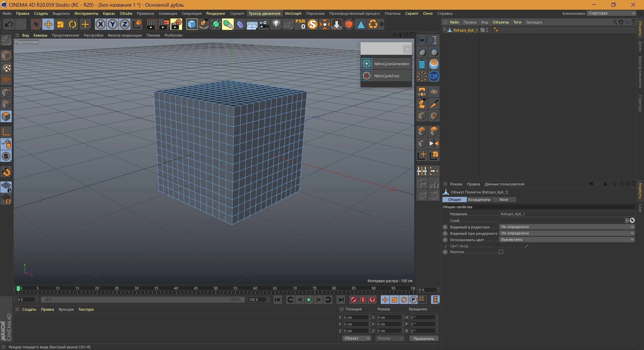This screenshot has height=350, width=644.
Task: Switch to the Фонг tab
Action: (x=504, y=200)
